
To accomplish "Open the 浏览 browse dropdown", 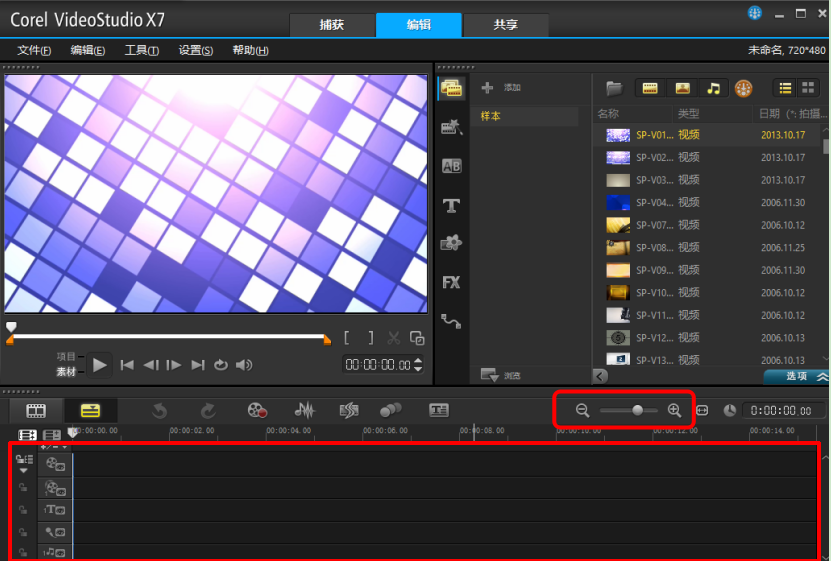I will tap(490, 376).
